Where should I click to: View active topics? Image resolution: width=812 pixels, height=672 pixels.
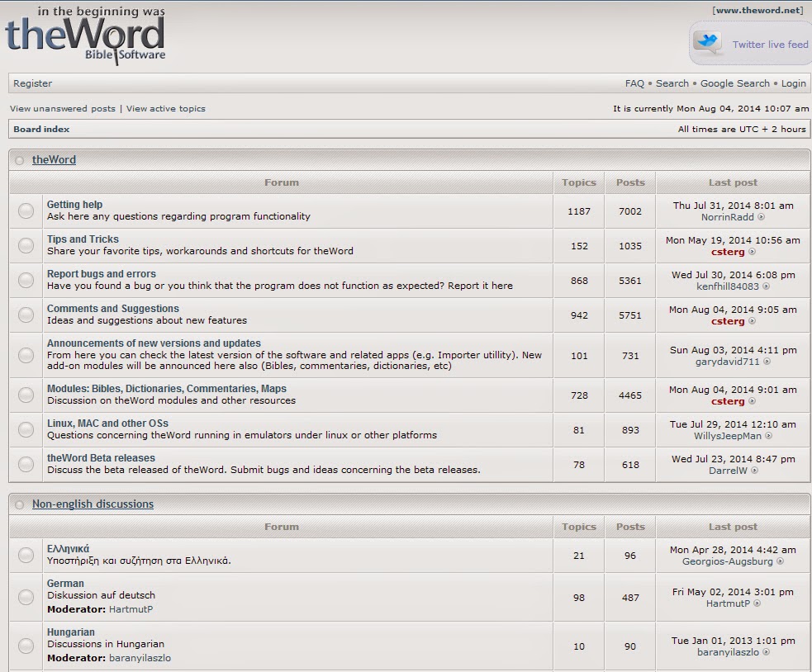click(166, 108)
